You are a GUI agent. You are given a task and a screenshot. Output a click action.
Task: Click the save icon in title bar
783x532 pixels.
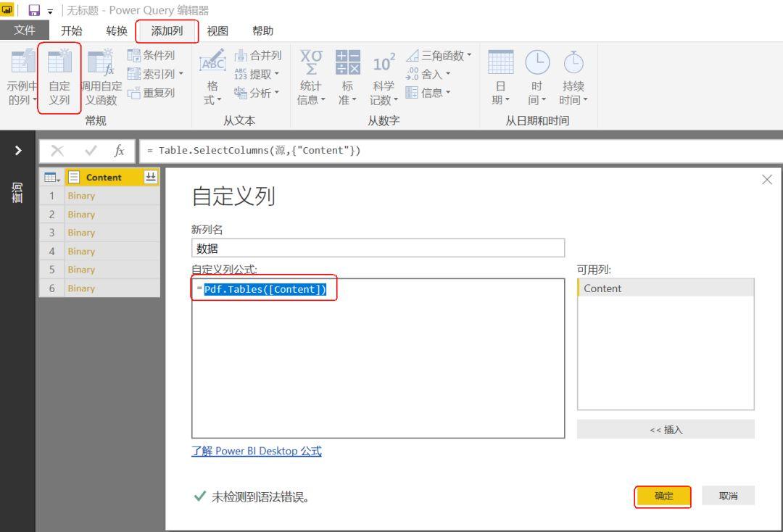click(34, 10)
